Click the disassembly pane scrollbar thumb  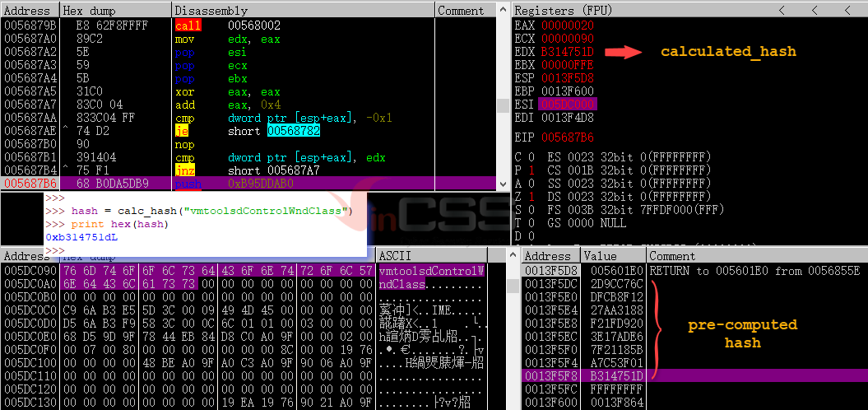[502, 105]
